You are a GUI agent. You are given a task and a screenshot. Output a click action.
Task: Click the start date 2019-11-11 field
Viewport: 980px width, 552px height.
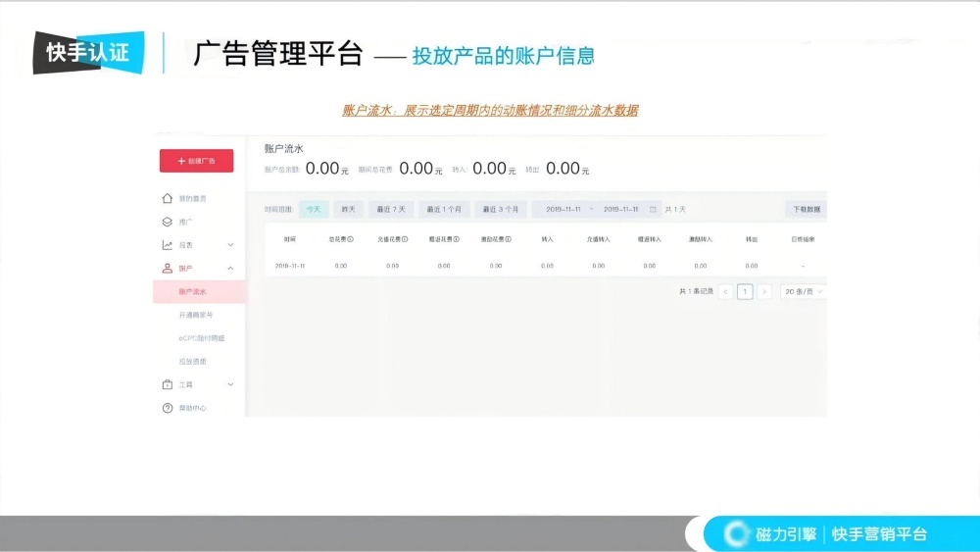(563, 210)
